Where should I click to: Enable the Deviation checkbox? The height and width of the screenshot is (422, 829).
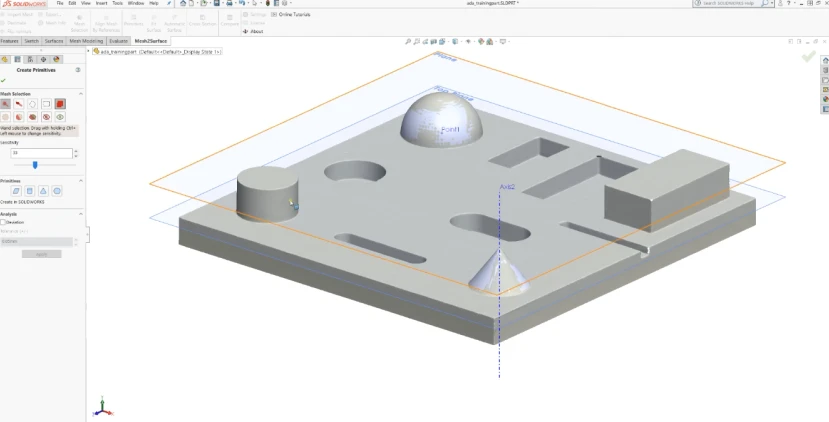3,222
